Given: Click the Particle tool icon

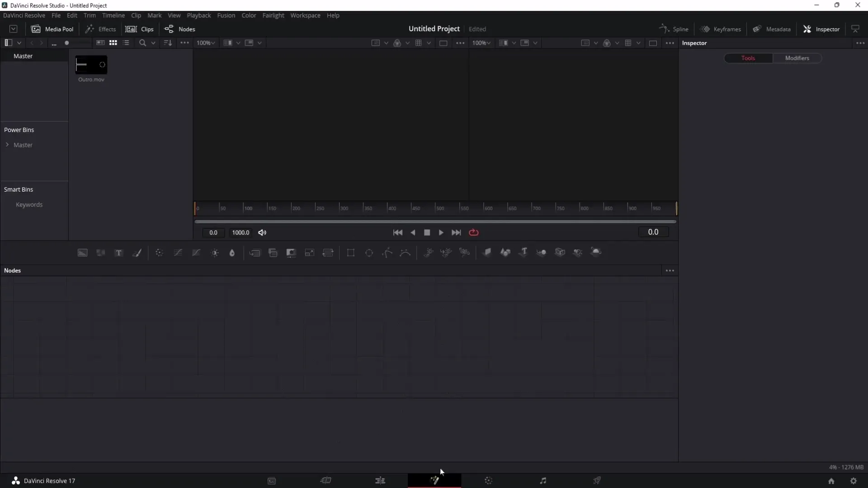Looking at the screenshot, I should pos(429,252).
